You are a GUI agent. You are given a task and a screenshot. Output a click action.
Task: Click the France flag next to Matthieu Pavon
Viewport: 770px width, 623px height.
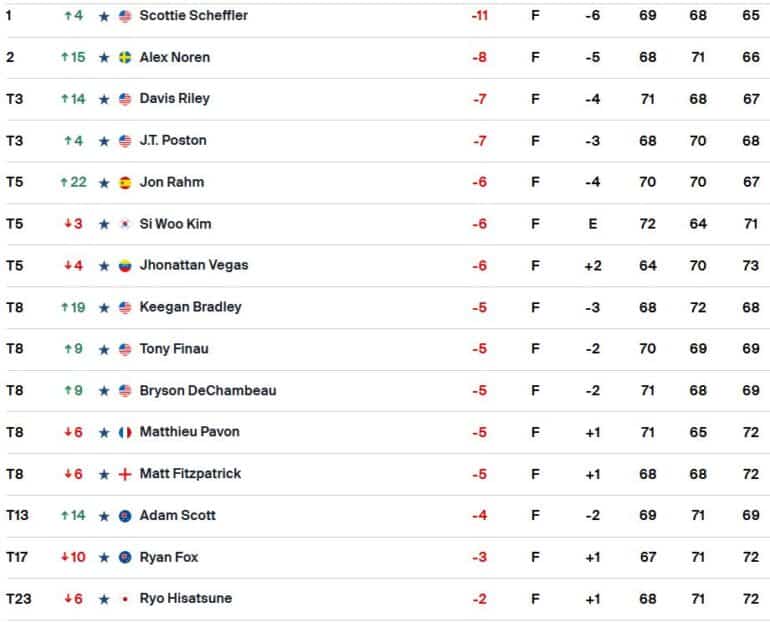pos(125,433)
